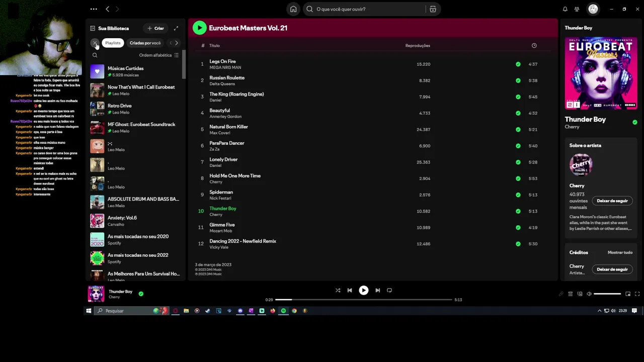Expand the library to full width
644x362 pixels.
[176, 29]
